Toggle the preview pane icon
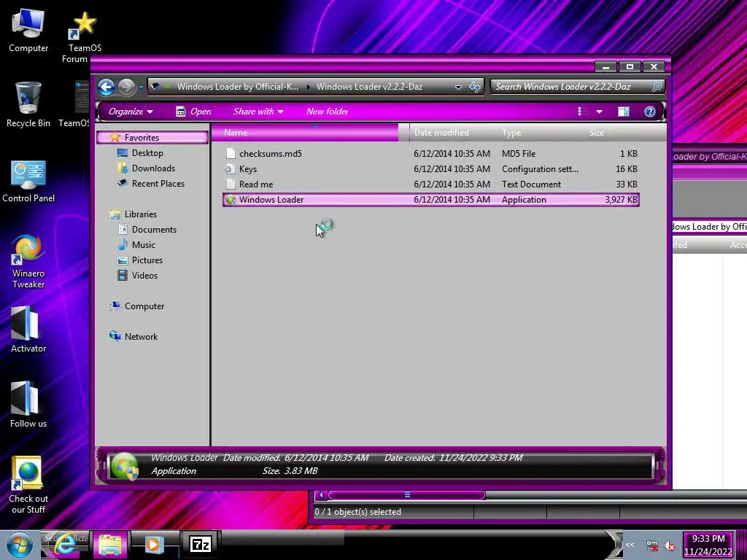Image resolution: width=747 pixels, height=560 pixels. pyautogui.click(x=624, y=112)
